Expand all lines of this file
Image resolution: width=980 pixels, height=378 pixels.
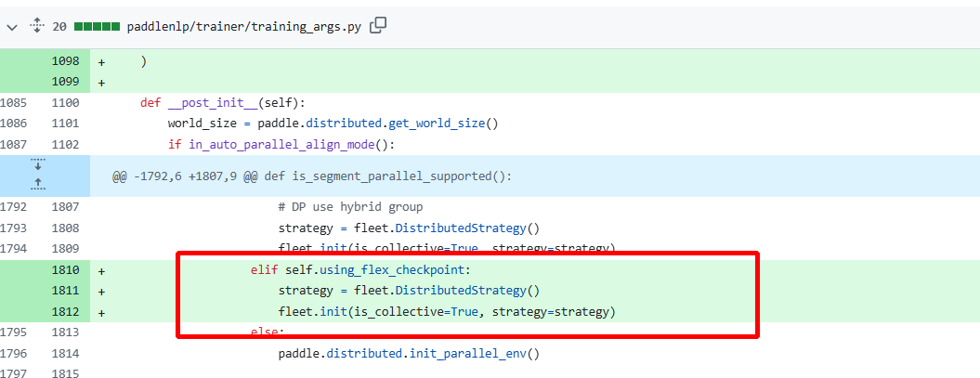38,27
